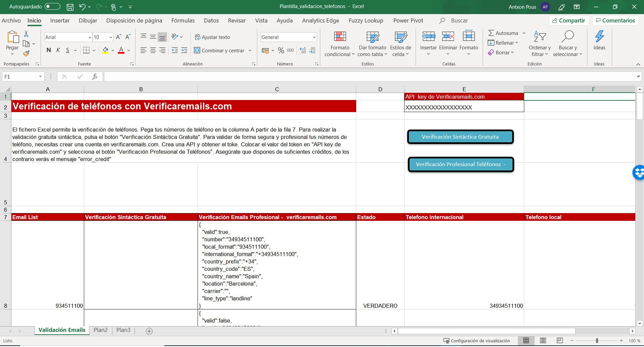Align text to the right

click(162, 50)
